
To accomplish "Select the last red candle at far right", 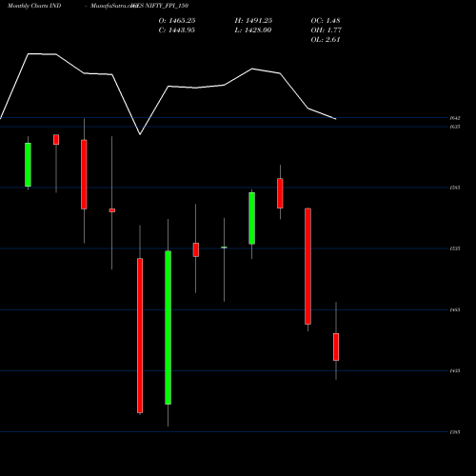I will (x=336, y=347).
